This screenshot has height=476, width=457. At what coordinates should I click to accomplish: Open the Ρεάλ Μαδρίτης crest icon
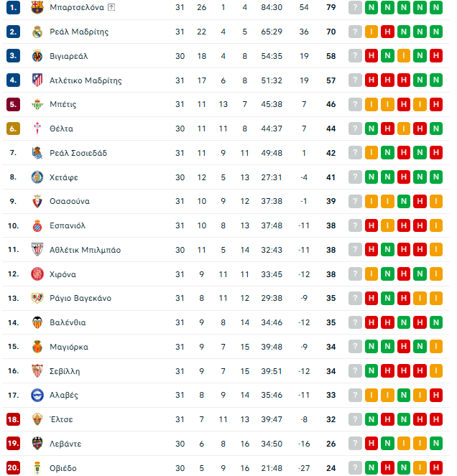37,32
